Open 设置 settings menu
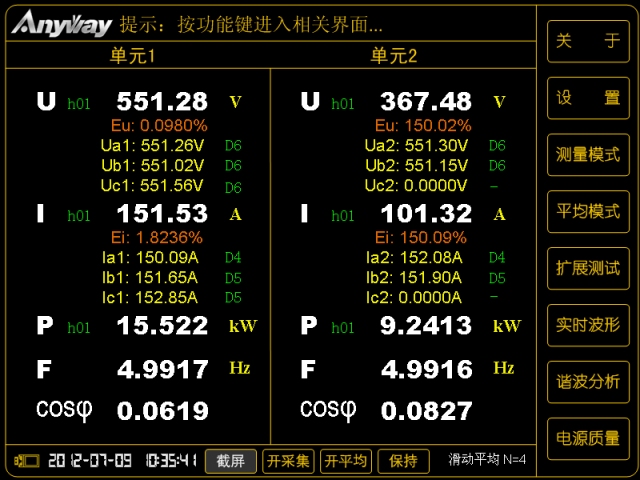 (x=588, y=98)
